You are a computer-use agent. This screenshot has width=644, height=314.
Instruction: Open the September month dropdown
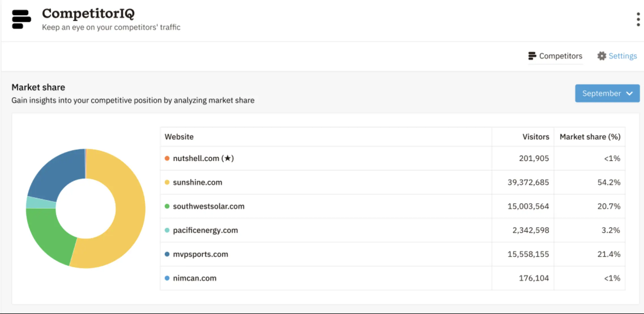(x=607, y=93)
